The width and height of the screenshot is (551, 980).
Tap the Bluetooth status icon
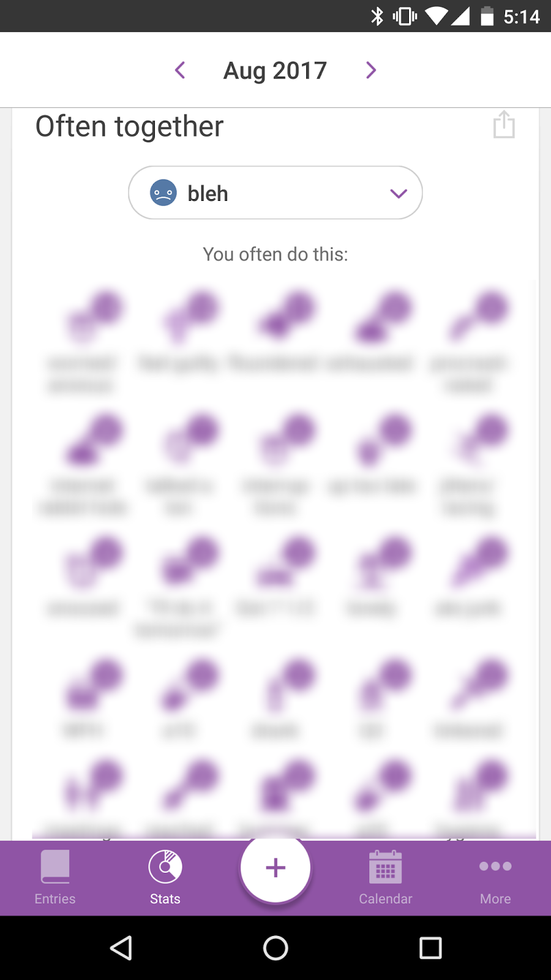click(377, 17)
